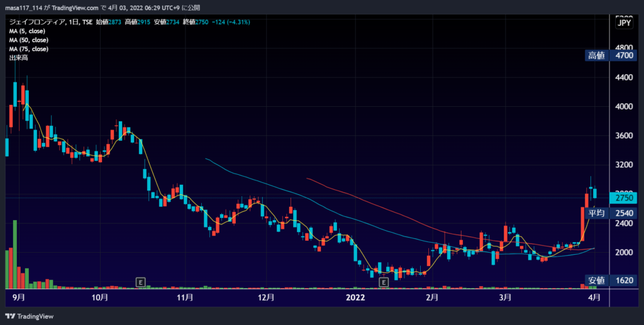Screen dimensions: 644x325
Task: Click the tallest green volume bar in September
Action: pyautogui.click(x=15, y=255)
